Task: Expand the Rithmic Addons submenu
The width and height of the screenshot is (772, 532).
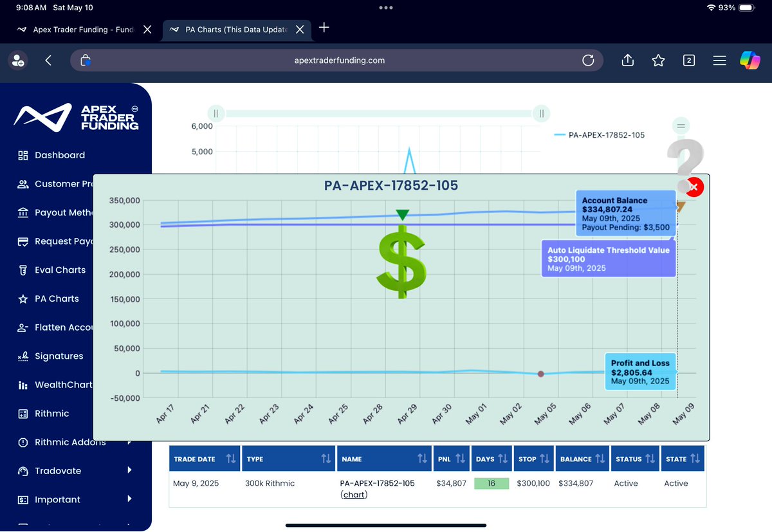Action: [129, 442]
